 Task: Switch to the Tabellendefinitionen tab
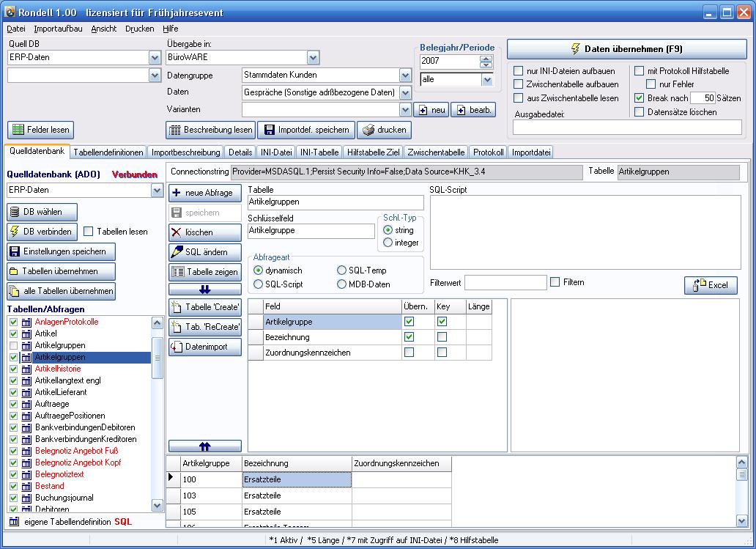point(109,152)
